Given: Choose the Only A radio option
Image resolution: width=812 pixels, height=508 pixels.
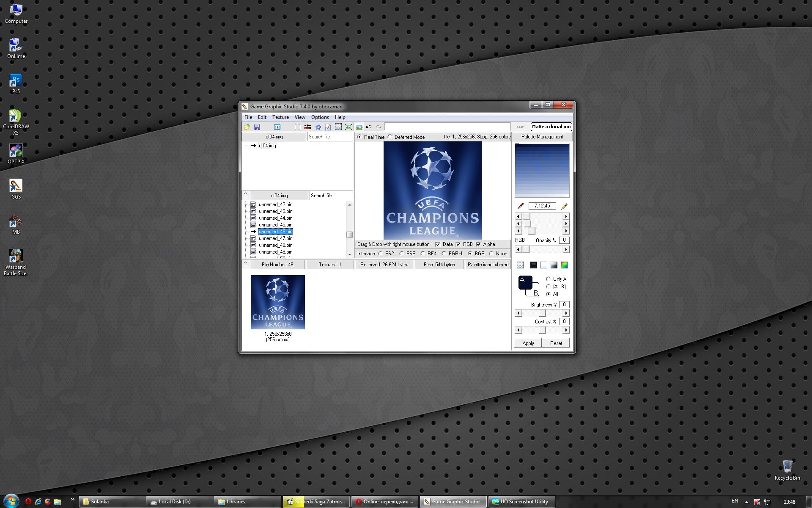Looking at the screenshot, I should 549,279.
